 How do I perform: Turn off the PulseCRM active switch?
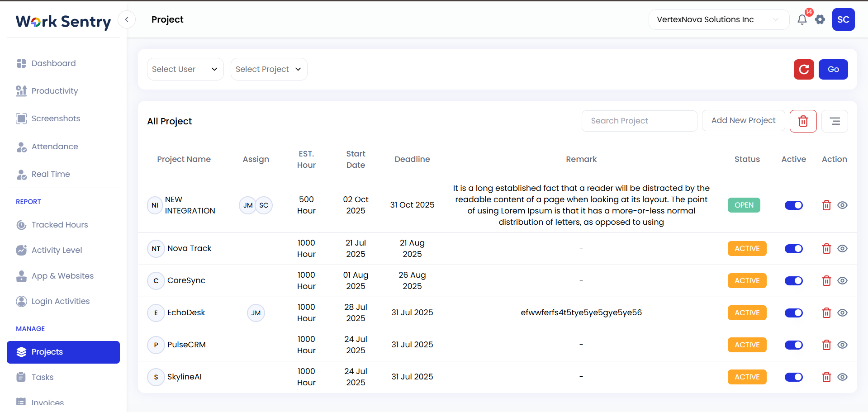click(x=793, y=345)
